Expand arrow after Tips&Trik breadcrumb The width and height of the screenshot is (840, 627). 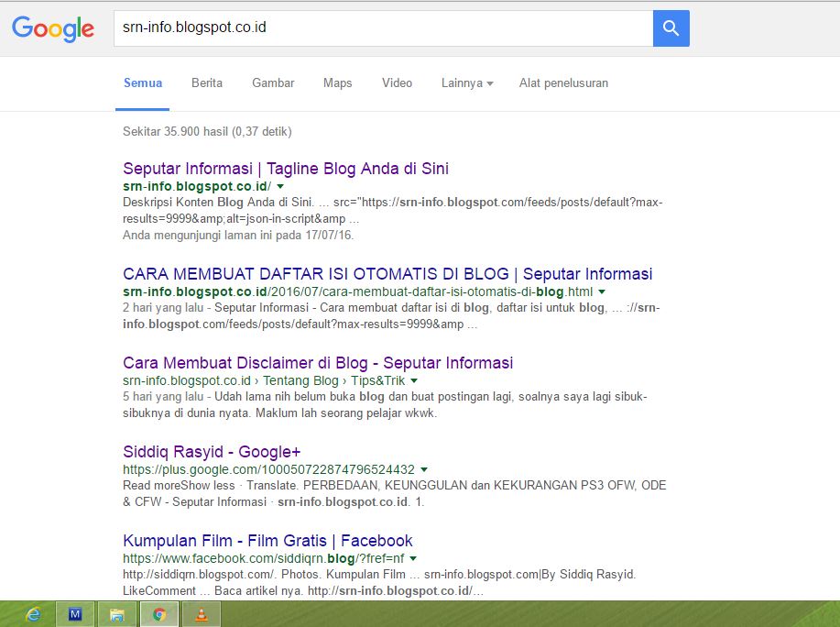point(413,380)
